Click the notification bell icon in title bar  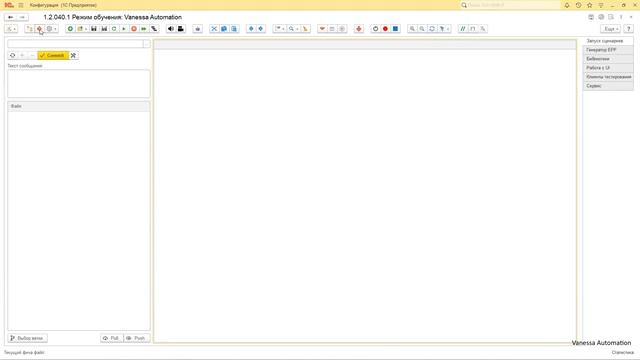(x=567, y=5)
